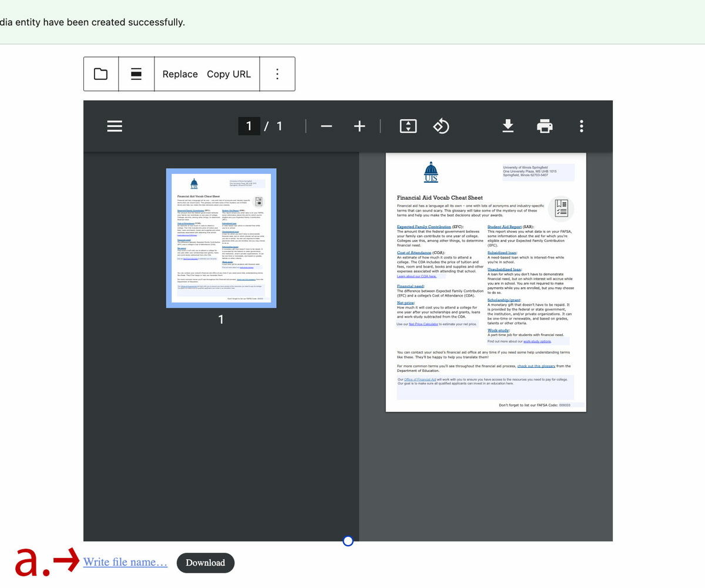The image size is (705, 588).
Task: Click the blue resize handle circle
Action: [348, 541]
